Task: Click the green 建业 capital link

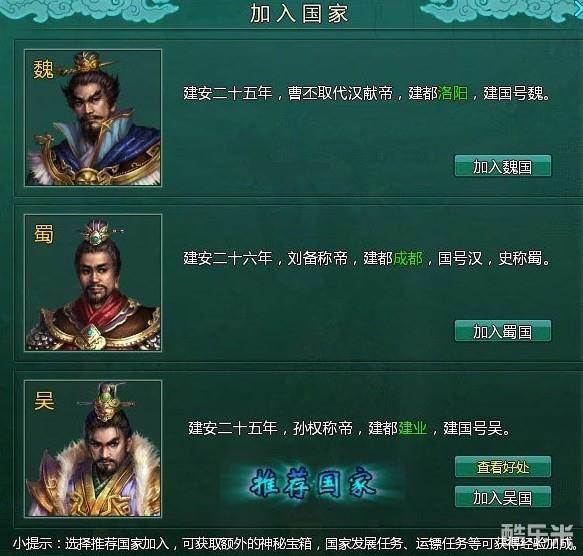Action: click(x=413, y=428)
